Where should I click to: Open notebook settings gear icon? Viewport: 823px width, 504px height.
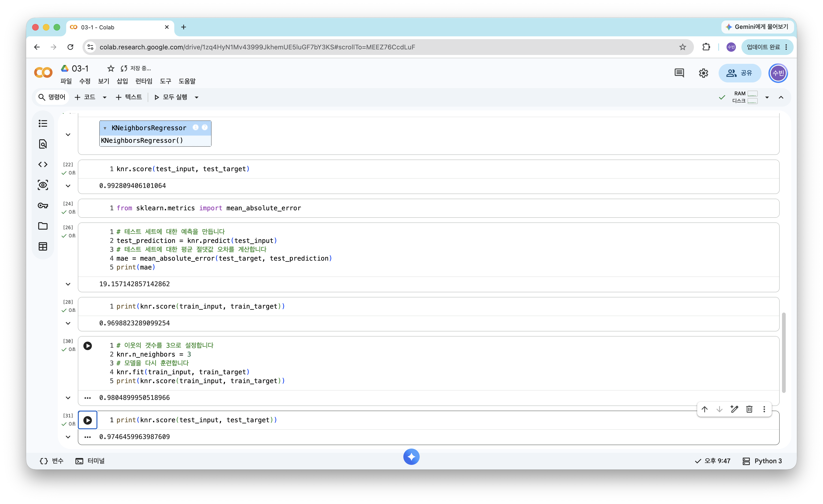tap(703, 73)
